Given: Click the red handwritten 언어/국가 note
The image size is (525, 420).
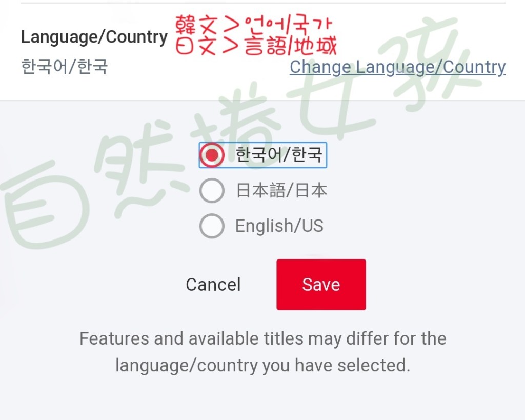Looking at the screenshot, I should pos(289,25).
